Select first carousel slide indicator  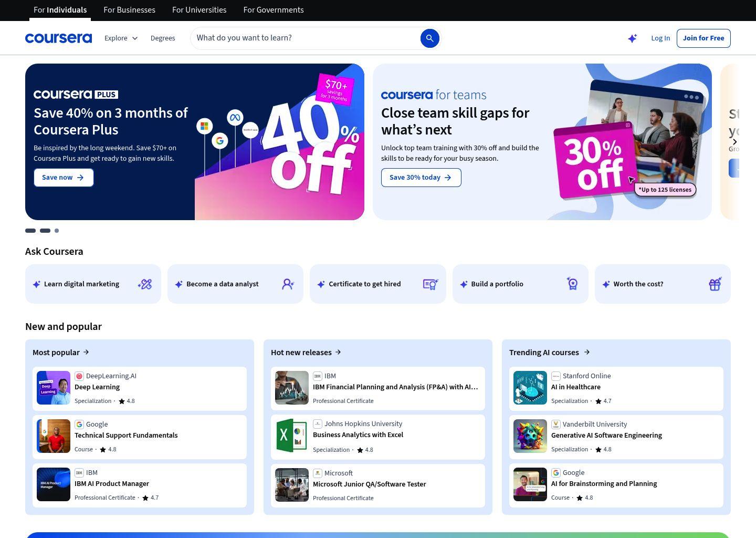click(30, 231)
